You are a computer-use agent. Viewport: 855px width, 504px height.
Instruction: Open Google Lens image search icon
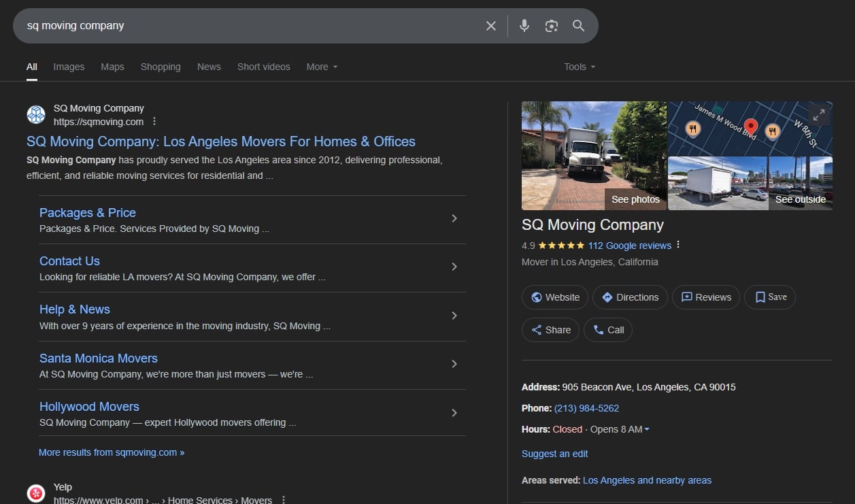[552, 26]
